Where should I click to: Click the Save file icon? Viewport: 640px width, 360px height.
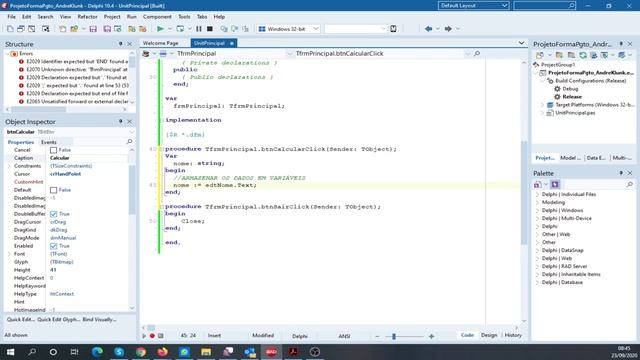coord(93,29)
